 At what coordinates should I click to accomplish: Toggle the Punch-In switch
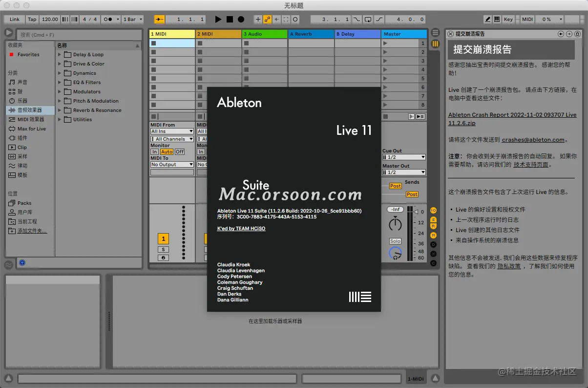(357, 20)
